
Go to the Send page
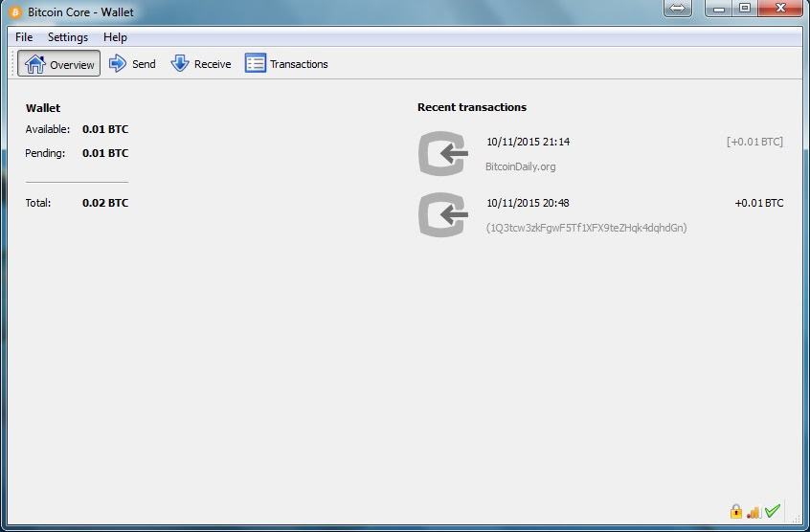[x=132, y=63]
